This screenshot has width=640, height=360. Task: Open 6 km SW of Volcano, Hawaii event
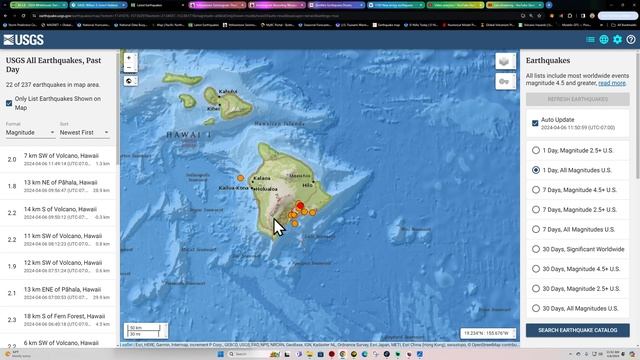click(58, 341)
